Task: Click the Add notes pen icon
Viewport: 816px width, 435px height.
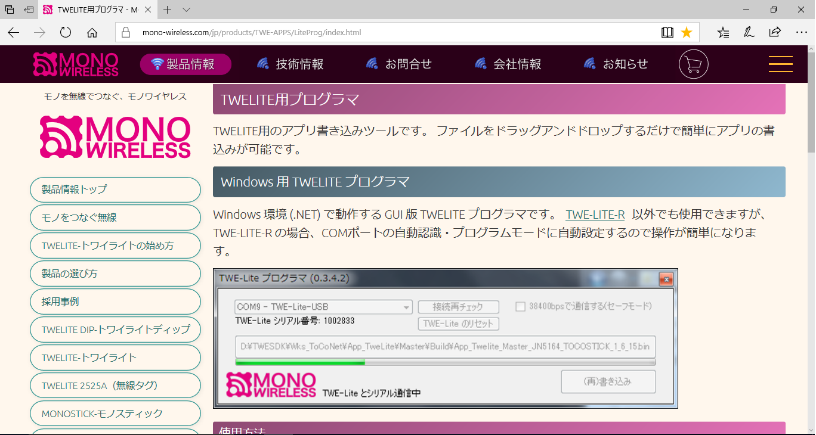Action: 748,33
